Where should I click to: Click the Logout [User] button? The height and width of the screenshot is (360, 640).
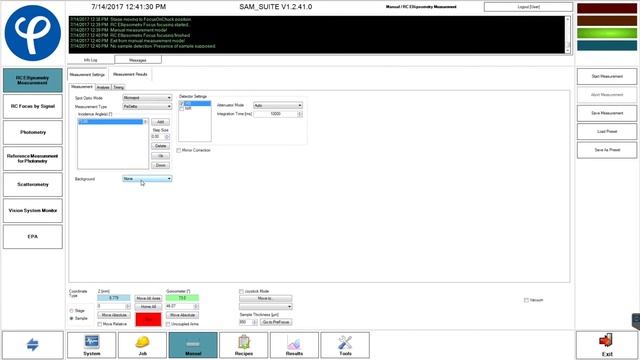click(x=528, y=7)
